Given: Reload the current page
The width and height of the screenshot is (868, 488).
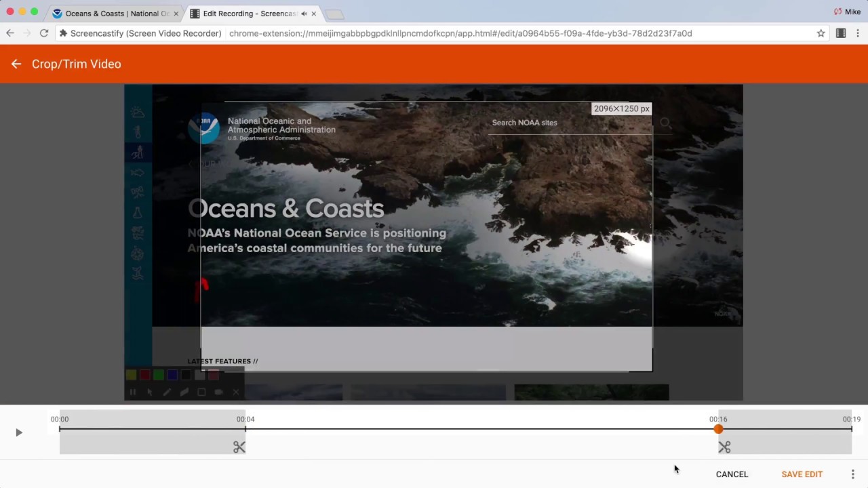Looking at the screenshot, I should 44,33.
